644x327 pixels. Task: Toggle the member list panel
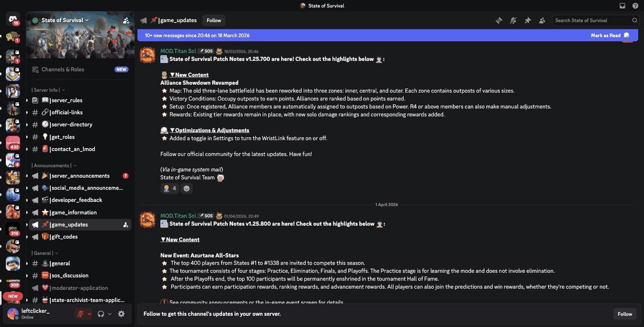[x=542, y=20]
